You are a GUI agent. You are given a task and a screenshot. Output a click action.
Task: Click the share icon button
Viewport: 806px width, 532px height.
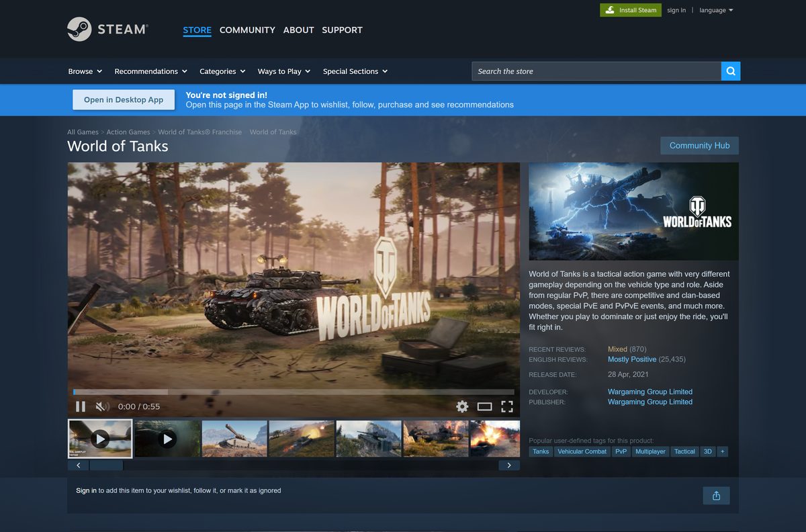pyautogui.click(x=716, y=496)
